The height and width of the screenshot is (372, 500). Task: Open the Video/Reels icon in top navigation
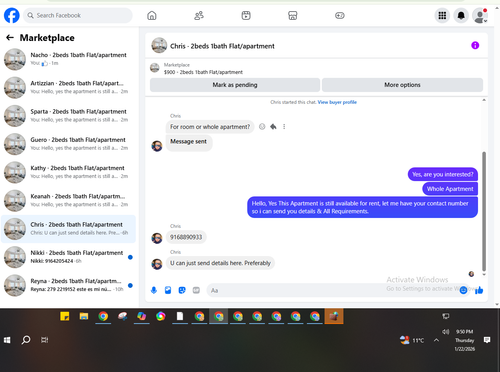point(246,15)
